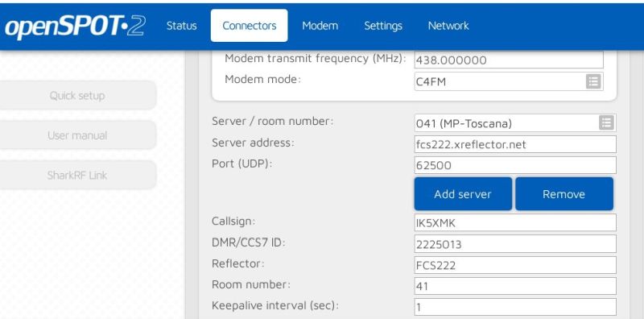The width and height of the screenshot is (644, 319).
Task: Expand the Modem mode C4FM dropdown
Action: pyautogui.click(x=509, y=81)
